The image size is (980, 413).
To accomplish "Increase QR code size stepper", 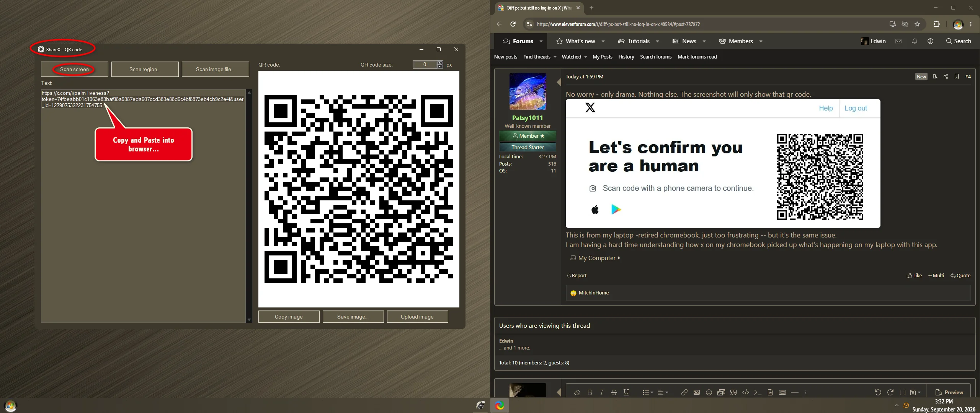I will pos(440,63).
